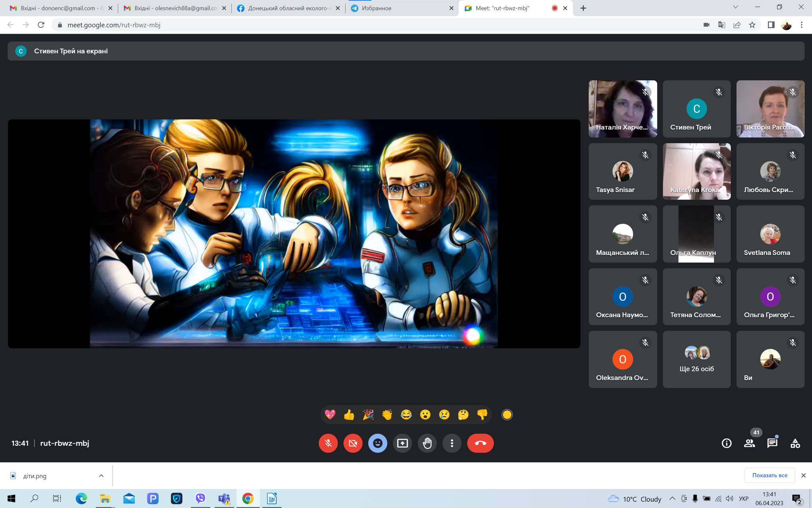Open the Windows notification center
Viewport: 812px width, 508px height.
[797, 499]
